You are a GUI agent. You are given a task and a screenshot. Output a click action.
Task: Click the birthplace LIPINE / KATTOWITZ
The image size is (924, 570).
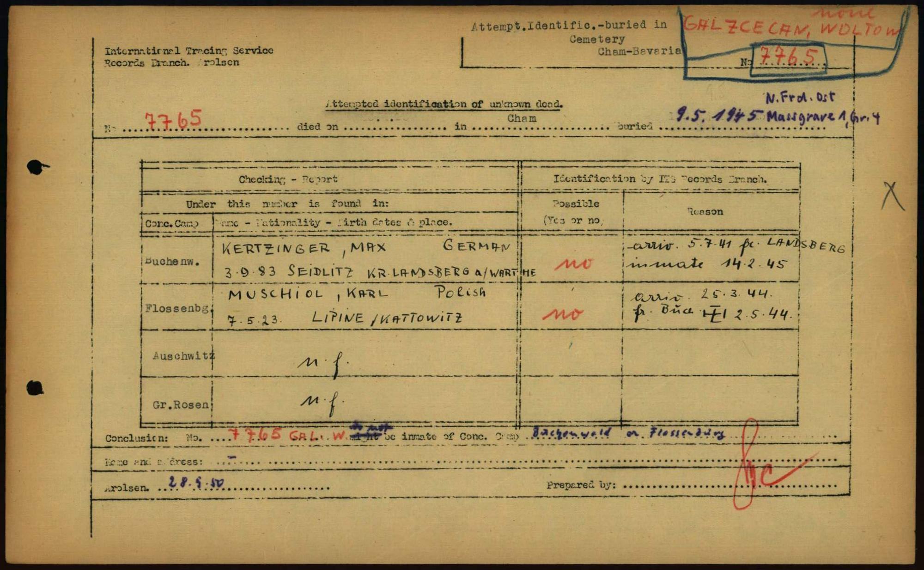click(387, 318)
